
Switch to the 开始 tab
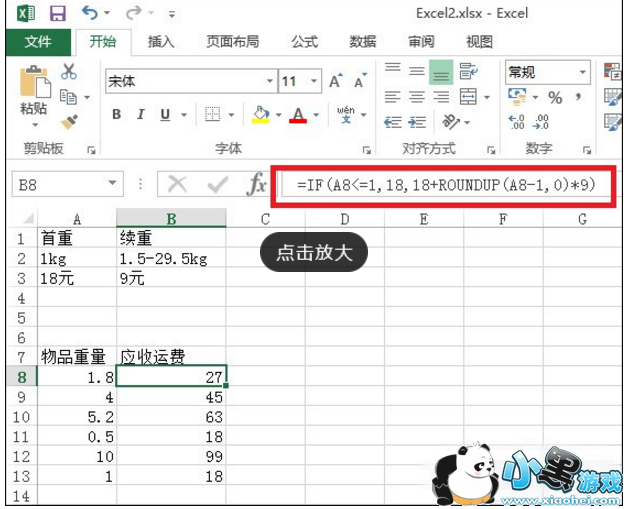(x=102, y=42)
